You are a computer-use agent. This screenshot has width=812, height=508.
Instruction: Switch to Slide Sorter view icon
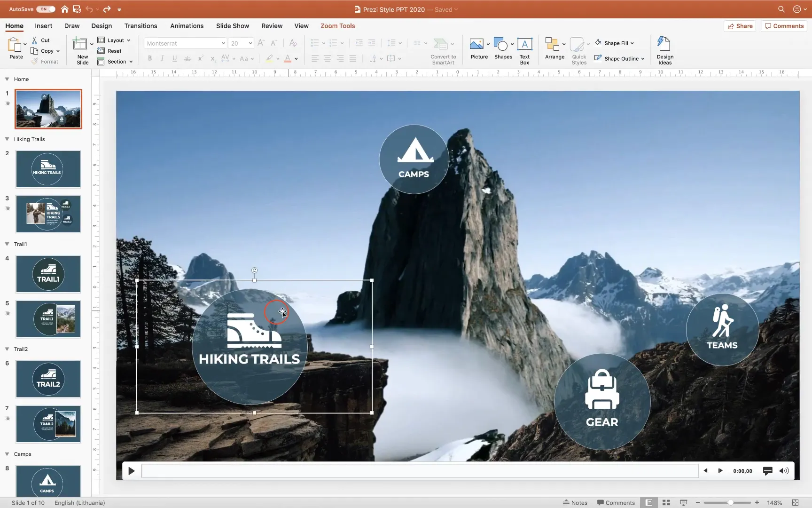coord(666,502)
